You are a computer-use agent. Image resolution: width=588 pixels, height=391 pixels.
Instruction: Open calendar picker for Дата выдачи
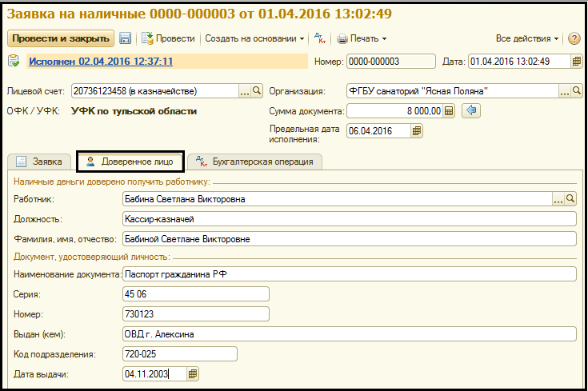coord(193,374)
